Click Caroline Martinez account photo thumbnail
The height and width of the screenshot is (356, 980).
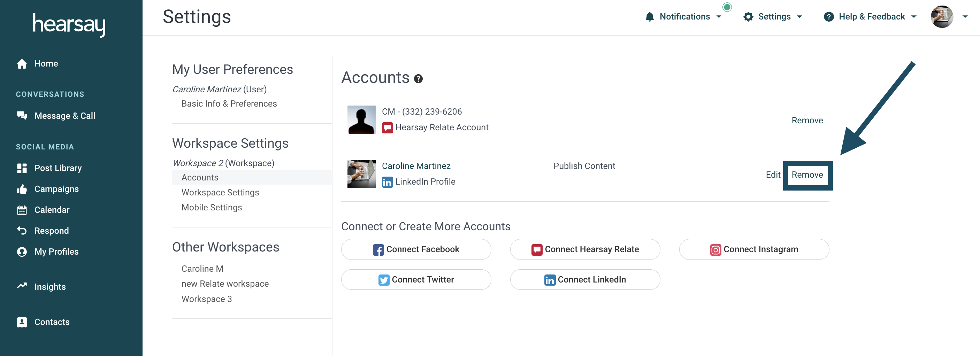click(x=361, y=174)
